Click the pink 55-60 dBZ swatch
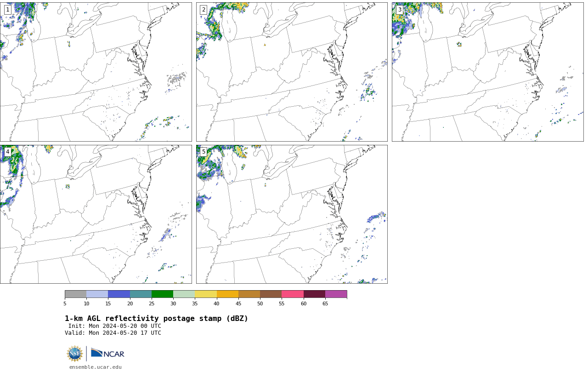 pyautogui.click(x=293, y=294)
